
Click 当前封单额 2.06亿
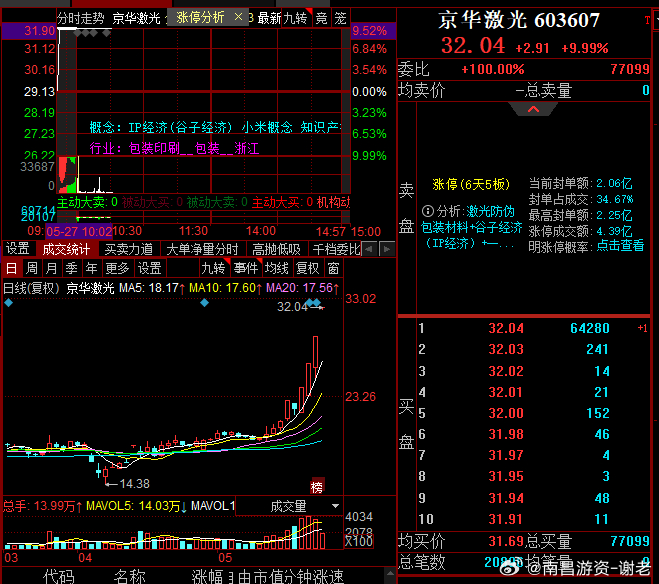pyautogui.click(x=580, y=183)
